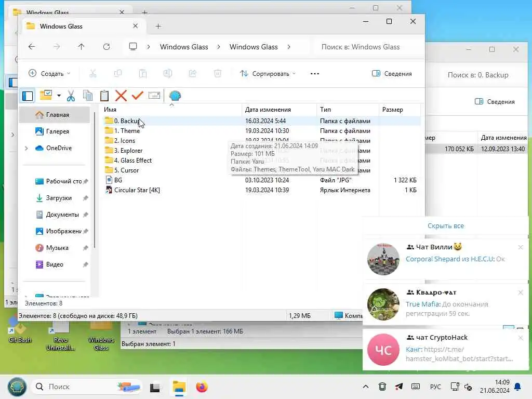Select the 1. Theme folder
Viewport: 532px width, 399px height.
coord(261,130)
